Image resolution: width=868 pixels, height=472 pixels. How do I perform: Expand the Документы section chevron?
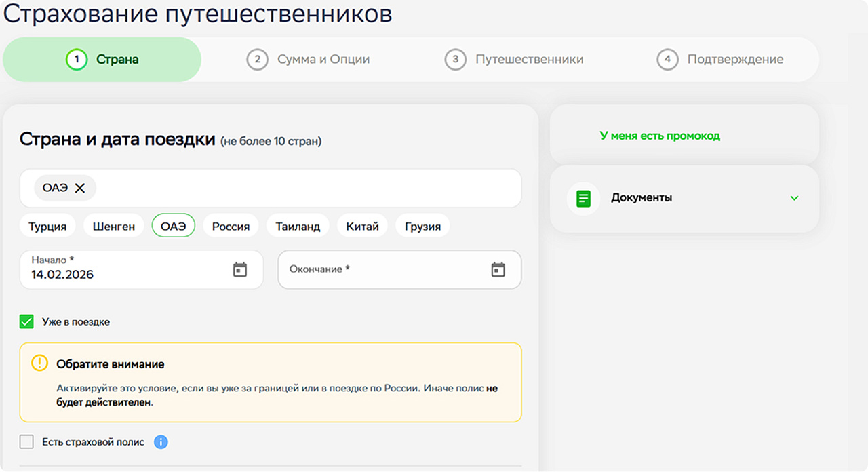click(x=795, y=199)
